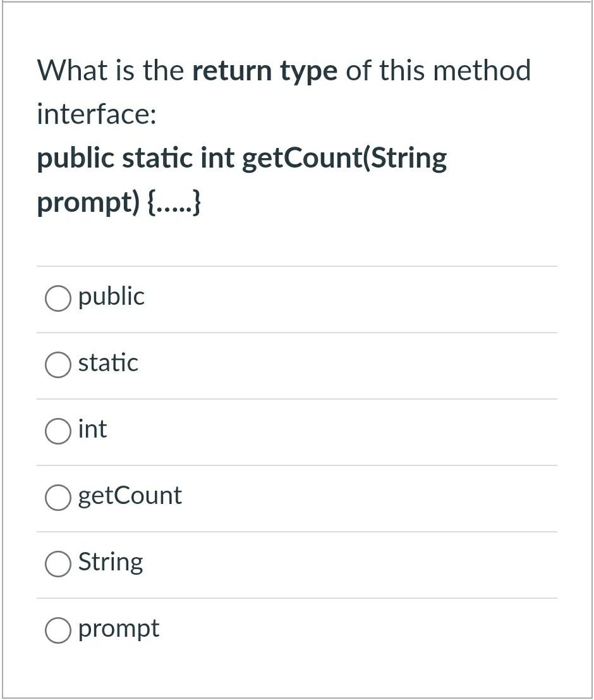Viewport: 594px width, 700px height.
Task: Select the radio button for 'getCount'
Action: [x=58, y=497]
